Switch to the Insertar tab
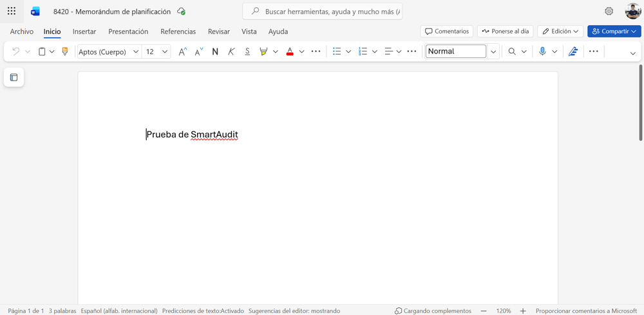 [x=84, y=32]
